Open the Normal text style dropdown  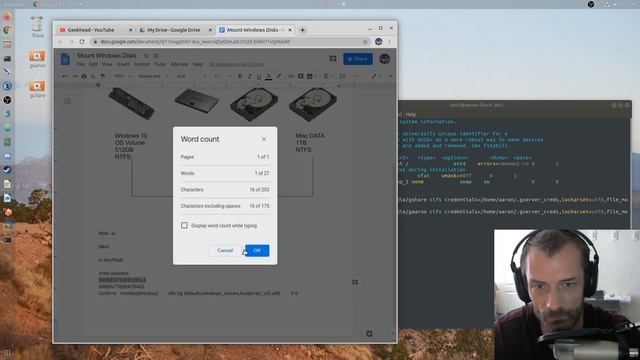click(x=153, y=76)
